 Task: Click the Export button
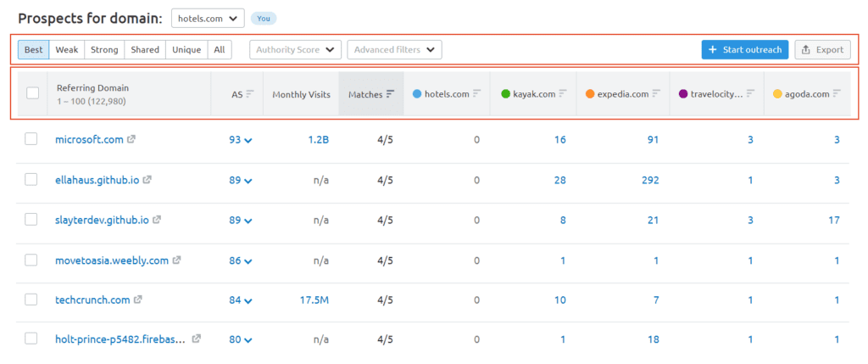click(822, 49)
